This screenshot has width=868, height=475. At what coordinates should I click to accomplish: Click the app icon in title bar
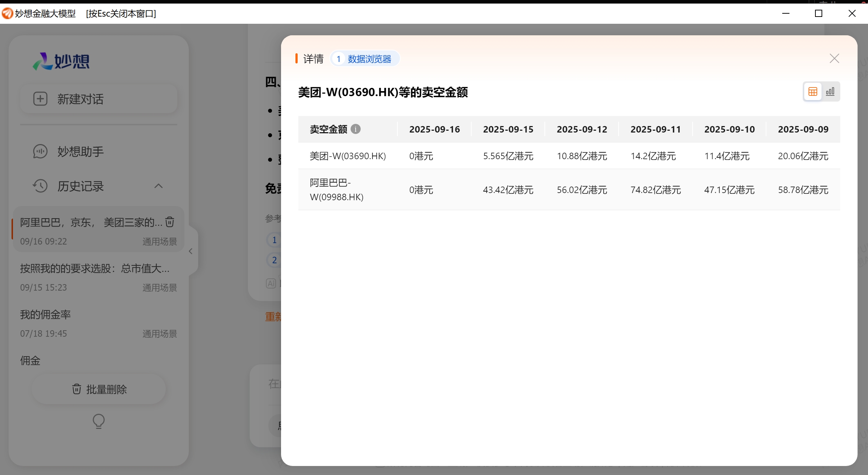coord(7,13)
